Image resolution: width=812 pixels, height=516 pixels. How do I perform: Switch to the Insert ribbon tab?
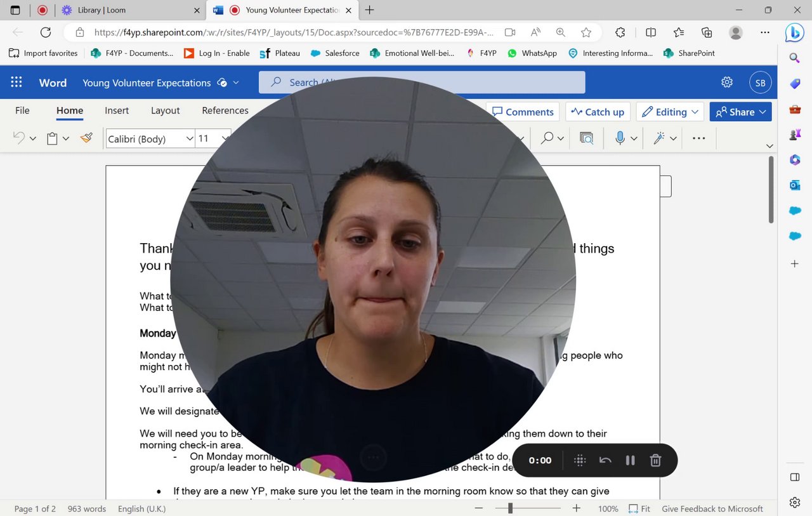pos(117,110)
